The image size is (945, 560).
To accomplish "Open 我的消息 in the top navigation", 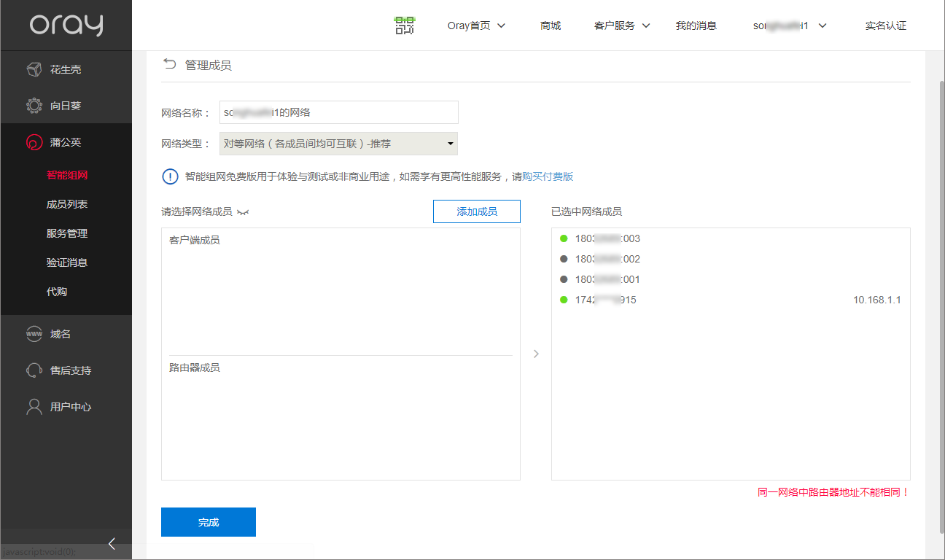I will click(x=696, y=26).
